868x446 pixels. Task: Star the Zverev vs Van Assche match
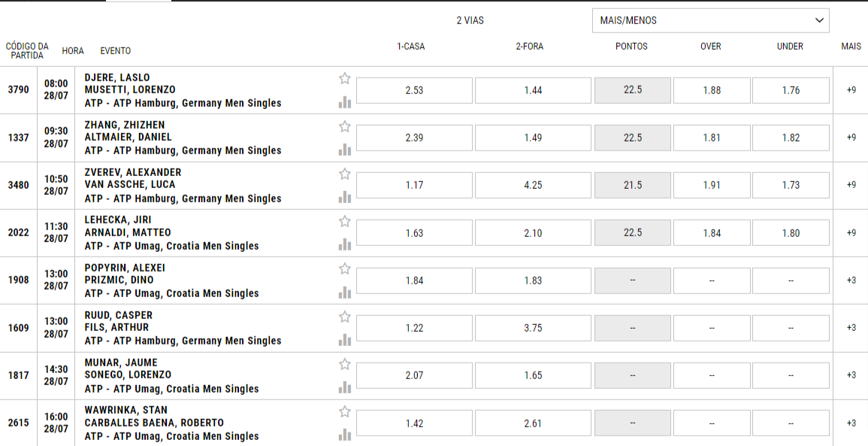[345, 174]
